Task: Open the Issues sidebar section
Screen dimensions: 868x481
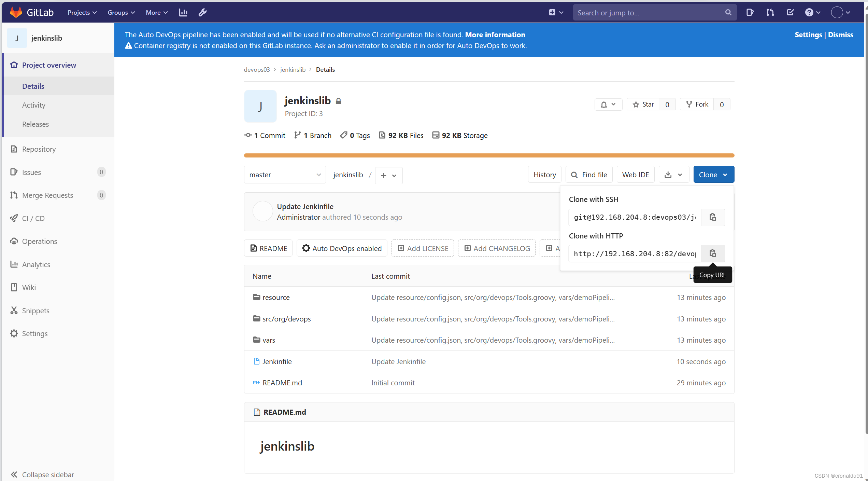Action: click(58, 172)
